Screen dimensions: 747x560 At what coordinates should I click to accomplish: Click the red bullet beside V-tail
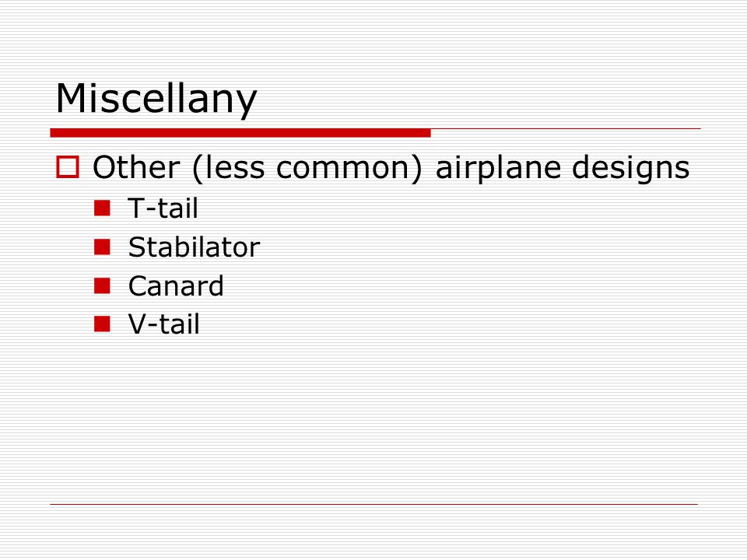pos(102,324)
